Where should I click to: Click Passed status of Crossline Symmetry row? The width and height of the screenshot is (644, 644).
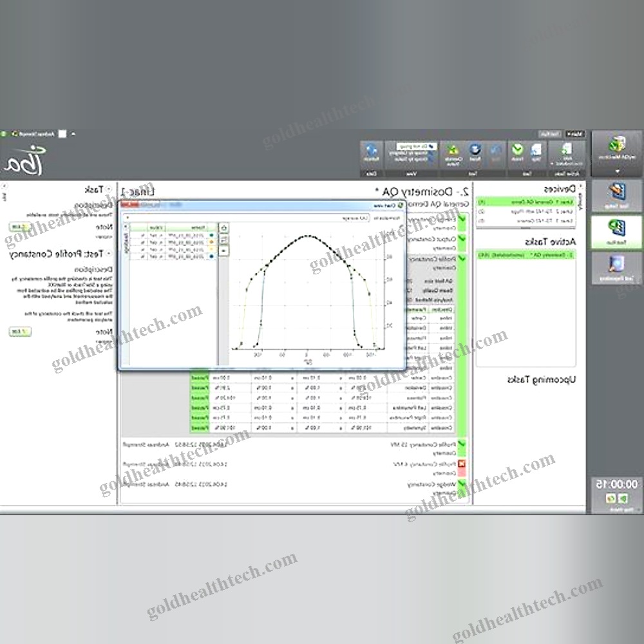click(200, 428)
